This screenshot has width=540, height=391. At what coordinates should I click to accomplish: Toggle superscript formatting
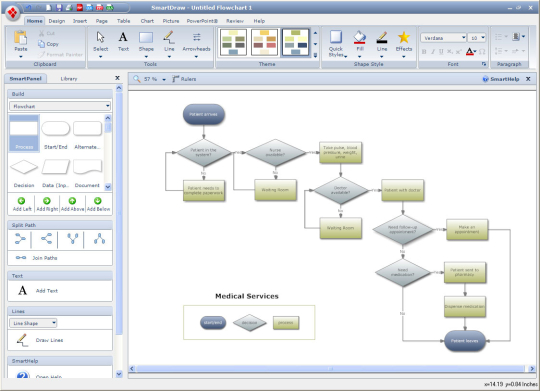458,52
